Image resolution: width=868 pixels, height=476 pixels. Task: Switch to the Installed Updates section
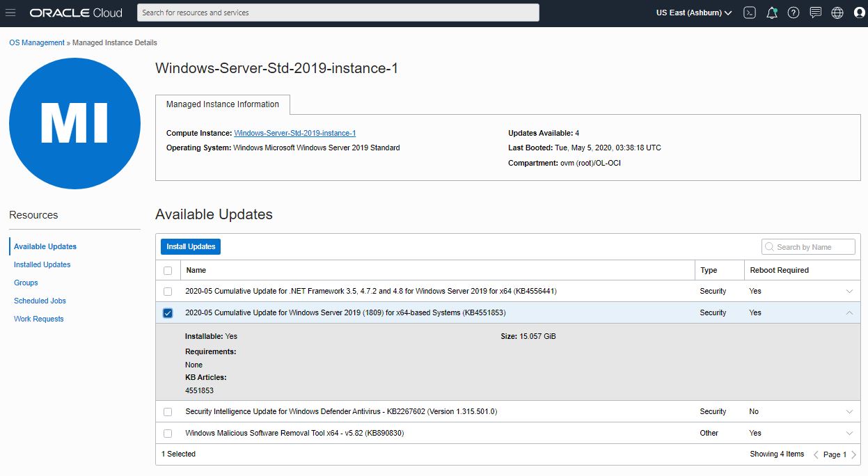coord(42,264)
